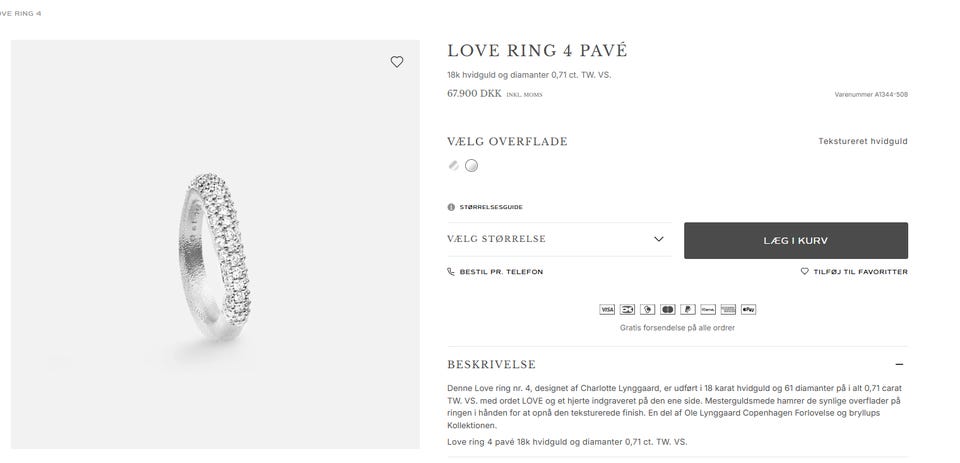Viewport: 960px width, 463px height.
Task: Click the info icon beside Størrelsesguide
Action: (x=451, y=207)
